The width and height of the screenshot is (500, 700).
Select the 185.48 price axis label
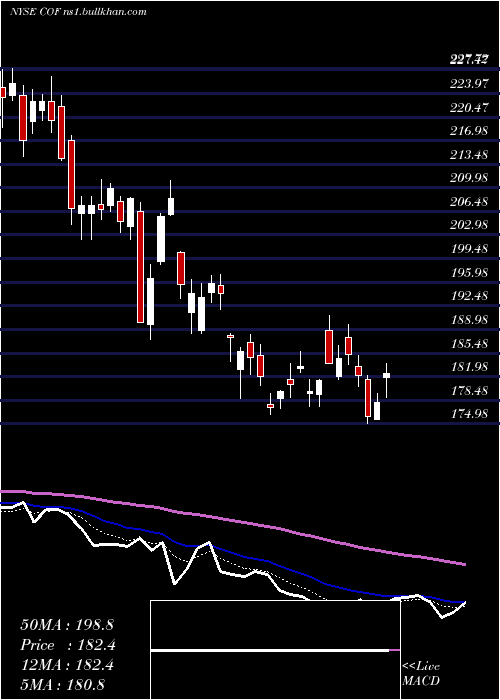click(x=469, y=344)
